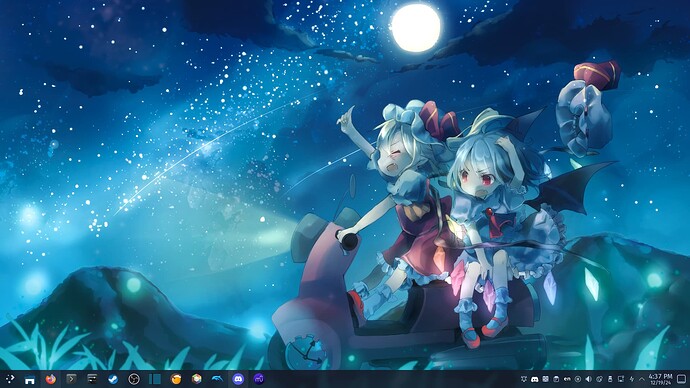The image size is (690, 388).
Task: Click the bug-shaped system tray icon
Action: point(524,379)
